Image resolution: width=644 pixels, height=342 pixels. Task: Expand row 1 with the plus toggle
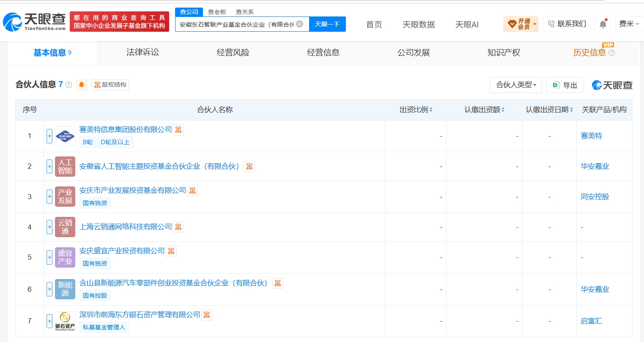(49, 136)
